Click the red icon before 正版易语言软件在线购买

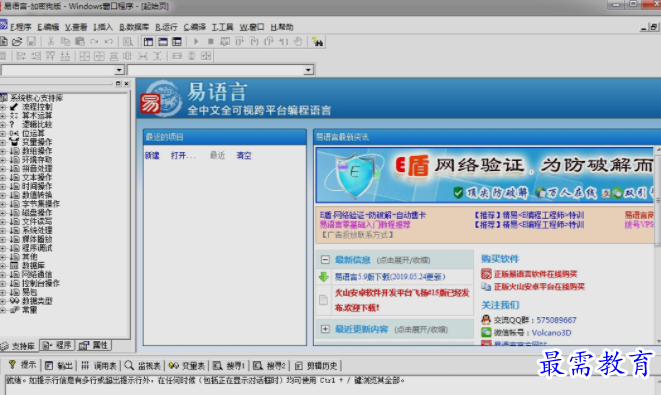coord(486,274)
